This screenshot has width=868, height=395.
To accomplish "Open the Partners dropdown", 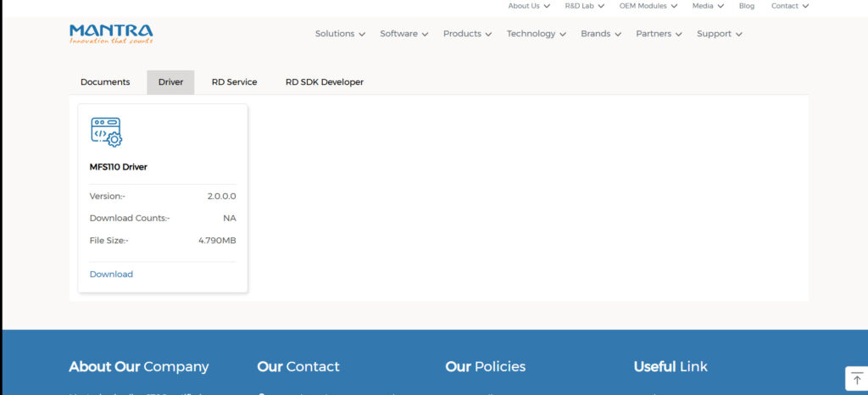I will tap(659, 34).
